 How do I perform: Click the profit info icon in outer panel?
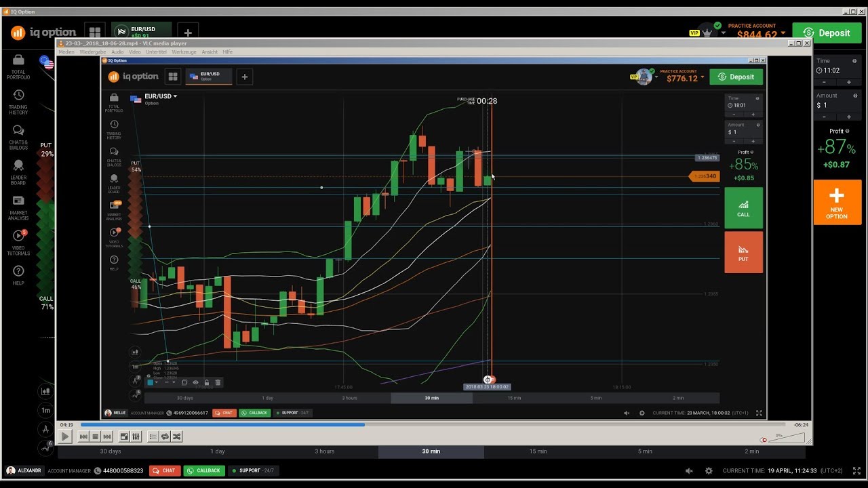click(848, 131)
